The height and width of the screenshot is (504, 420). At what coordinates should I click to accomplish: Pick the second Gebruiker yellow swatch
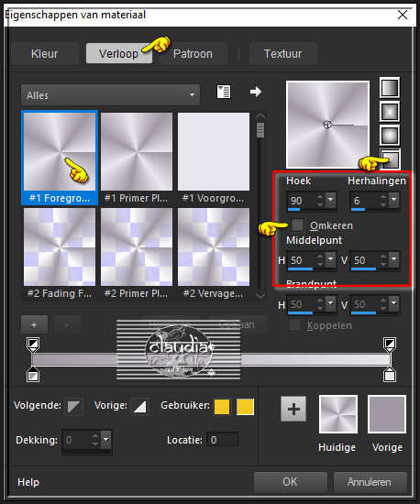point(245,407)
